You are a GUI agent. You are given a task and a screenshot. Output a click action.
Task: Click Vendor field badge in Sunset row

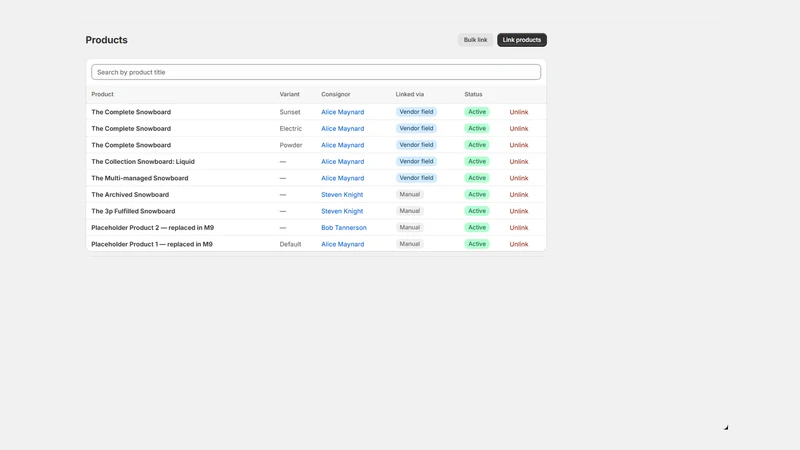point(416,112)
